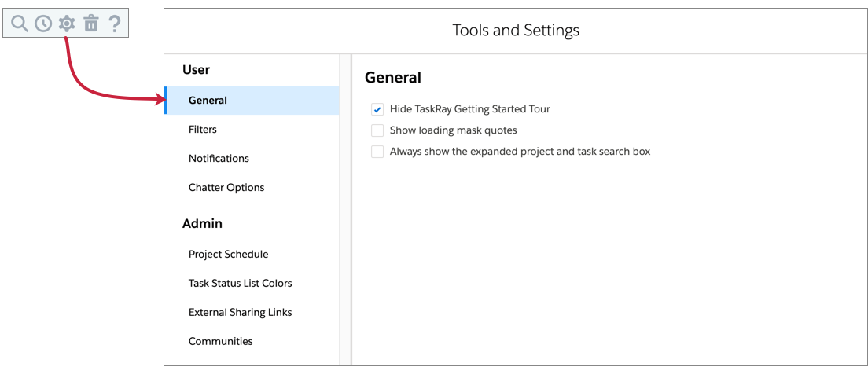
Task: Click the Hide TaskRay Getting Started Tour label
Action: [469, 109]
